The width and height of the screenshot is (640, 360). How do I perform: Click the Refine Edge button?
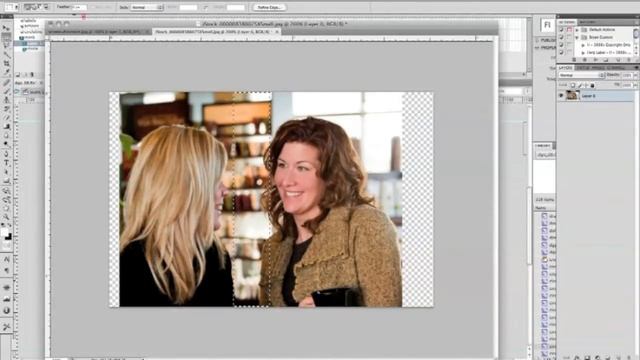(x=269, y=7)
